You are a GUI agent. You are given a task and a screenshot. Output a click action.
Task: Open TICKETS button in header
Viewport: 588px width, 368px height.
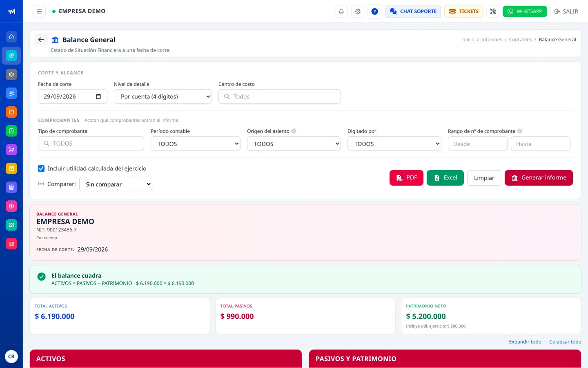tap(463, 11)
